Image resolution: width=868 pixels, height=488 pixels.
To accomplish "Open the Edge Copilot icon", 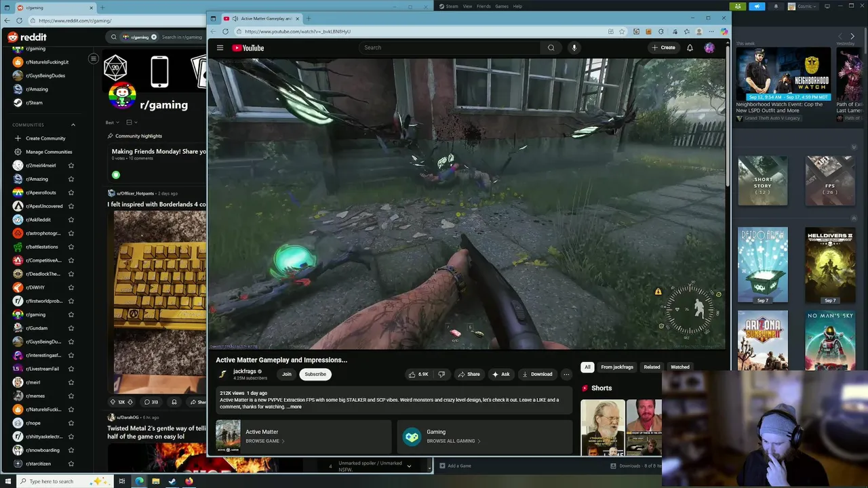I will [x=724, y=31].
